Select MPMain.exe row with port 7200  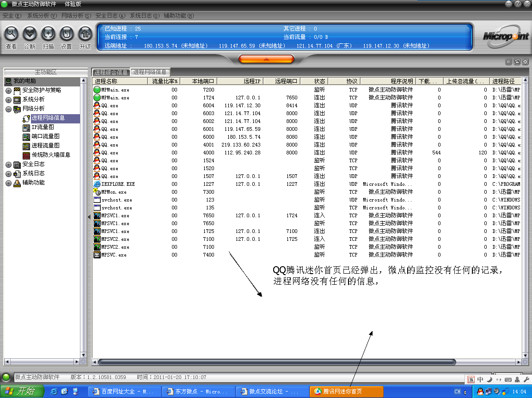306,90
